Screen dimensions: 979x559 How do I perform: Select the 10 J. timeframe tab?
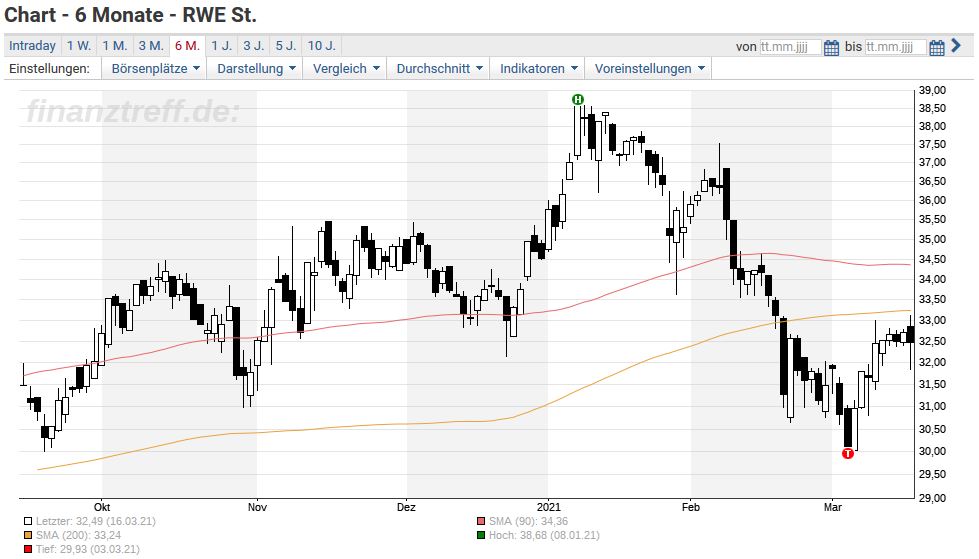[322, 46]
